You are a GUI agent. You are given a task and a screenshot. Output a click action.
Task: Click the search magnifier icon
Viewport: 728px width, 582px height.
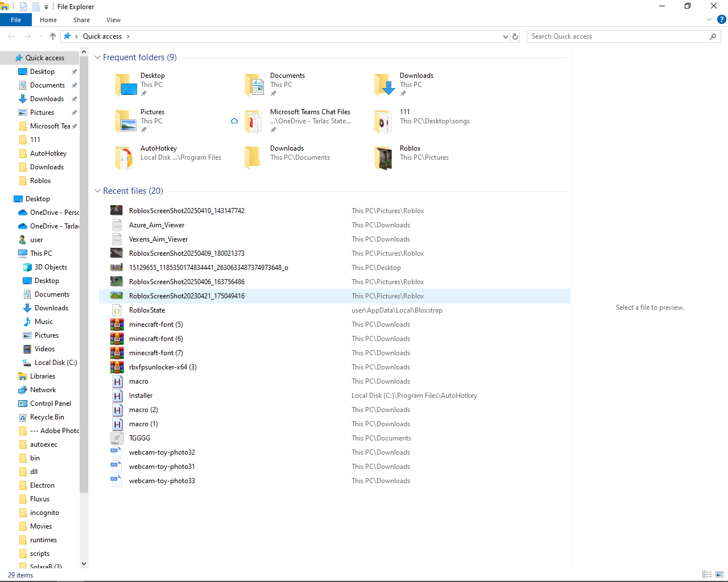coord(713,36)
